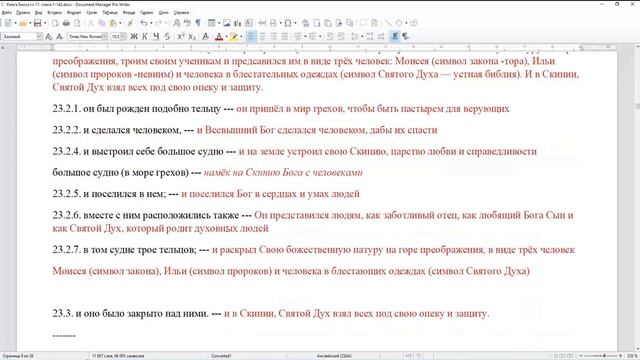
Task: Click the word count in status bar
Action: [118, 356]
